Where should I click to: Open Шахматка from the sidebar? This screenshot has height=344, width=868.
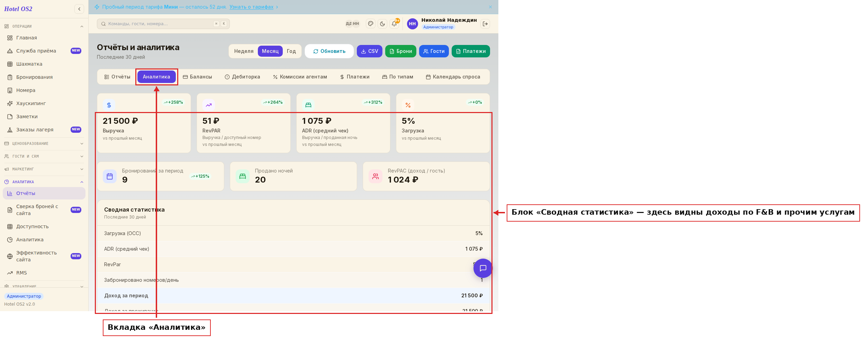pyautogui.click(x=29, y=64)
